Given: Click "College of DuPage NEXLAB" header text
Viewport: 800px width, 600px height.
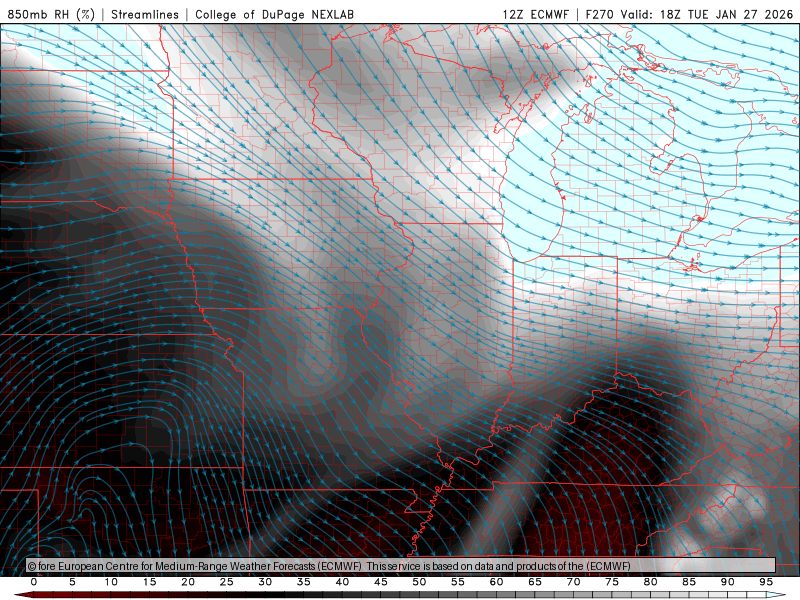Looking at the screenshot, I should [274, 14].
